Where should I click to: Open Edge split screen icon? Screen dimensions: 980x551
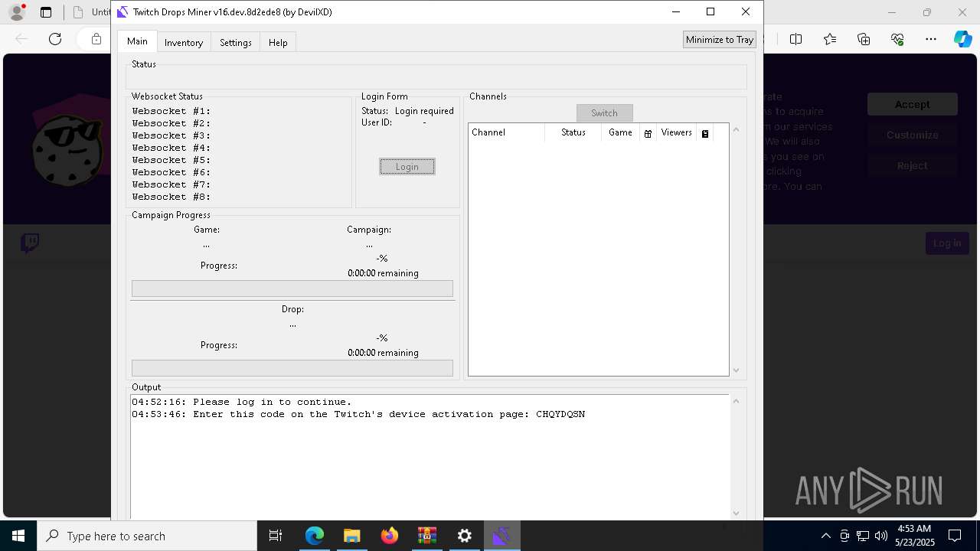[796, 39]
